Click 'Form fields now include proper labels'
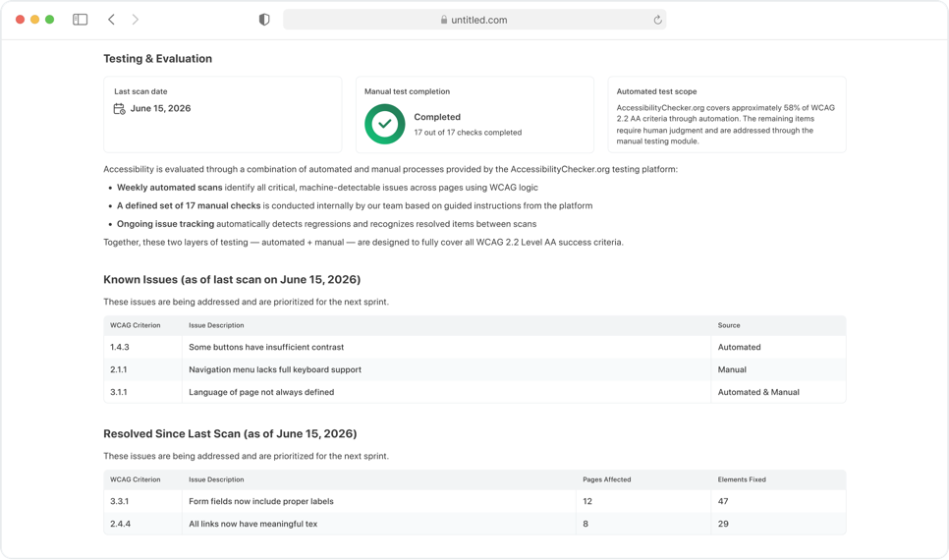The width and height of the screenshot is (949, 560). point(261,501)
